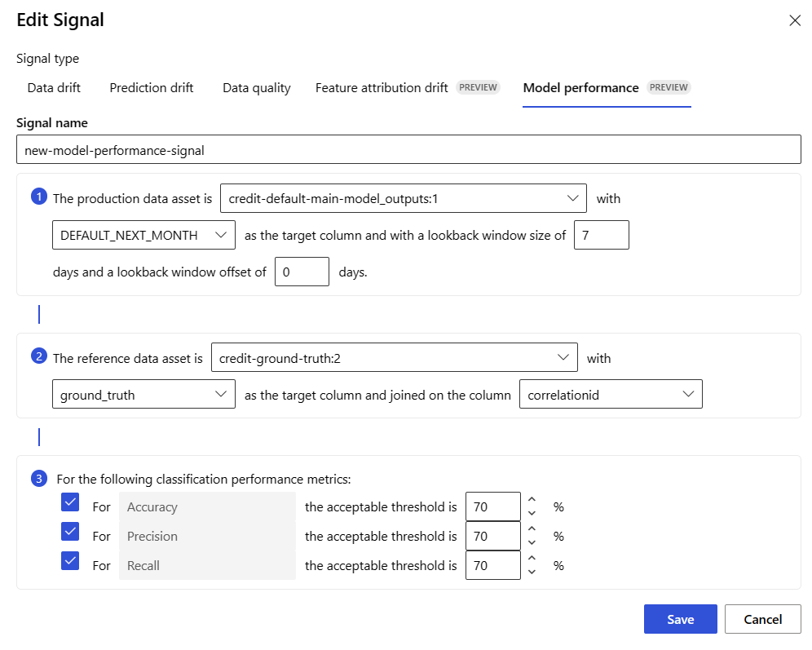Expand the DEFAULT_NEXT_MONTH target column dropdown

coord(143,235)
